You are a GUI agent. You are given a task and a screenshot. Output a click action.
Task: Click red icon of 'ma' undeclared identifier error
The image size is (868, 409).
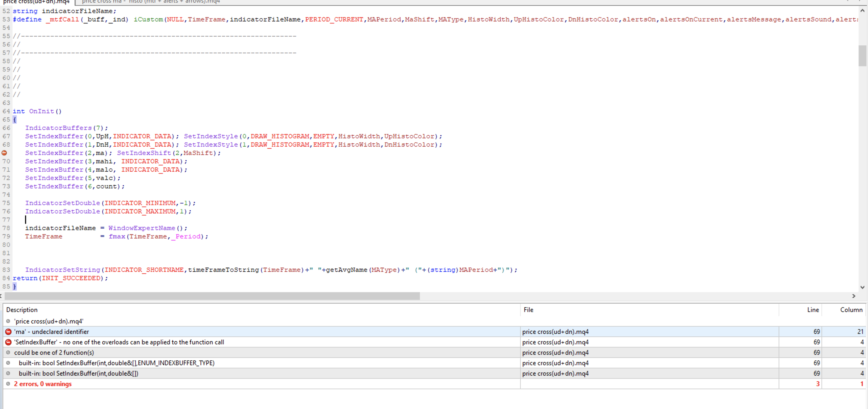(x=8, y=332)
